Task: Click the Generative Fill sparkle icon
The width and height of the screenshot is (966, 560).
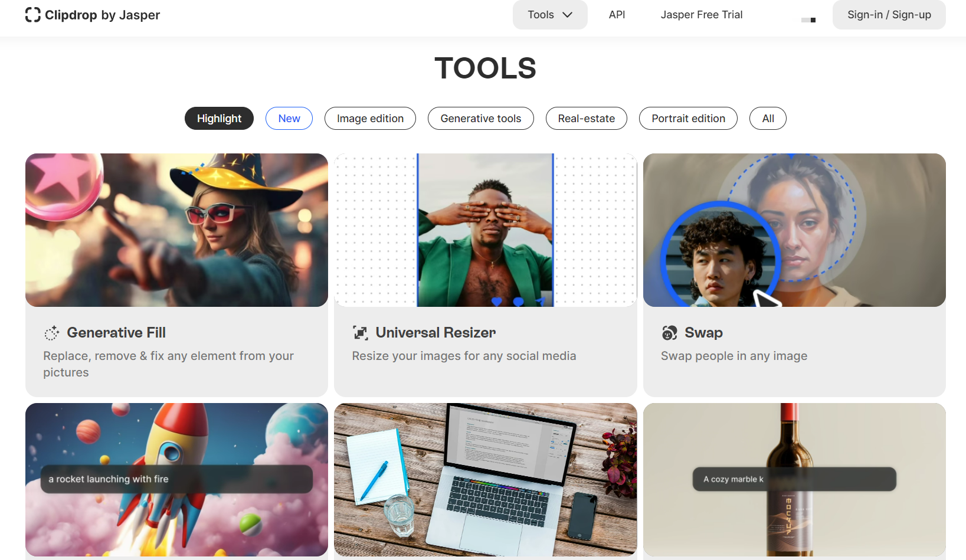Action: coord(52,333)
